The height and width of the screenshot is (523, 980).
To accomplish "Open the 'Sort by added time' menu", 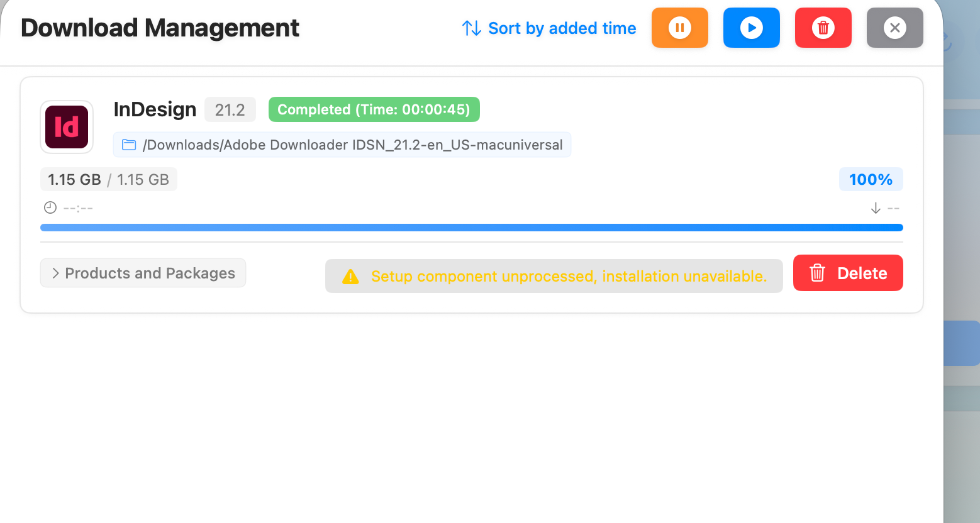I will [x=562, y=28].
